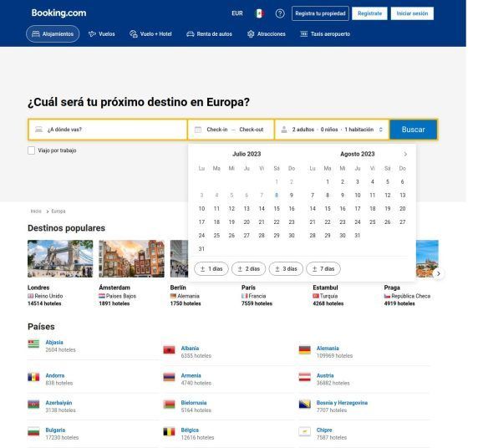This screenshot has width=478, height=448.
Task: Select the Vuelos tab
Action: (x=101, y=34)
